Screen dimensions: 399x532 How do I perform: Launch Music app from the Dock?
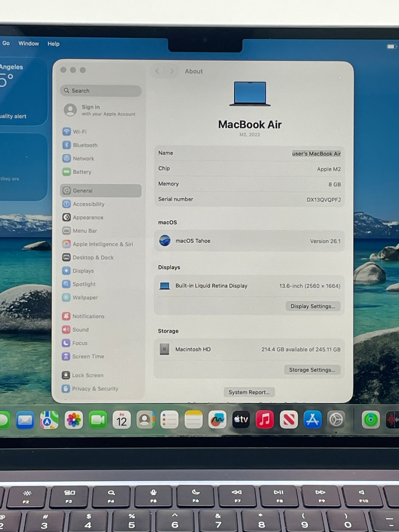coord(264,420)
